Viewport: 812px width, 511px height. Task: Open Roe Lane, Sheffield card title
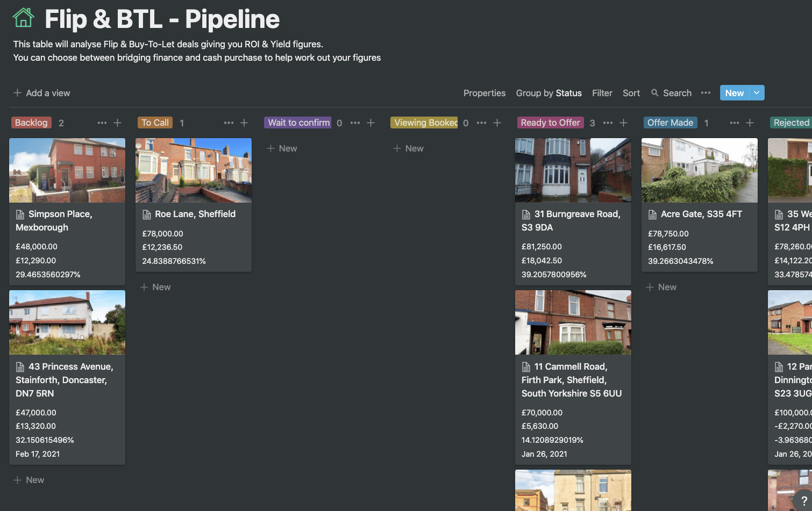195,214
